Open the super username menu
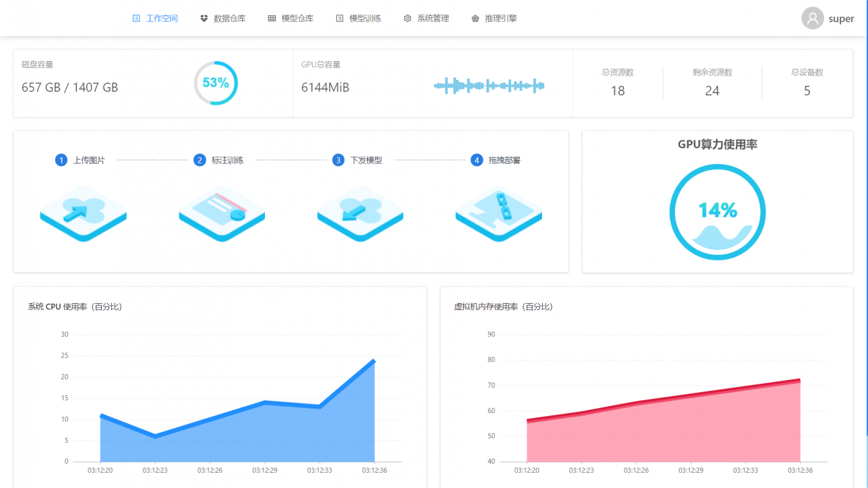Viewport: 868px width, 488px height. (x=841, y=19)
